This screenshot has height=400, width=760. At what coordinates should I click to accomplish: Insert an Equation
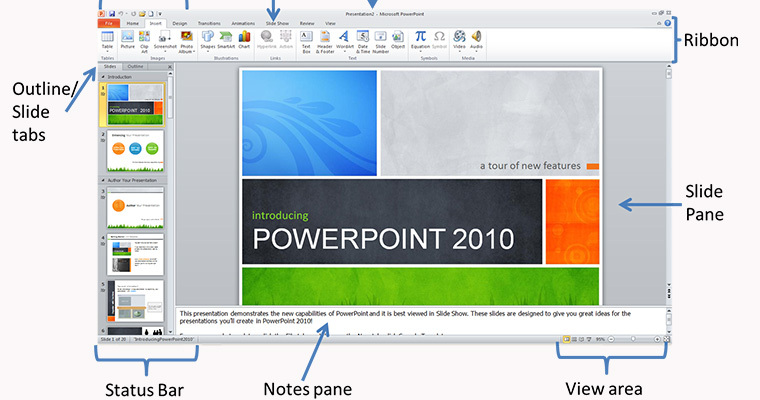click(420, 41)
